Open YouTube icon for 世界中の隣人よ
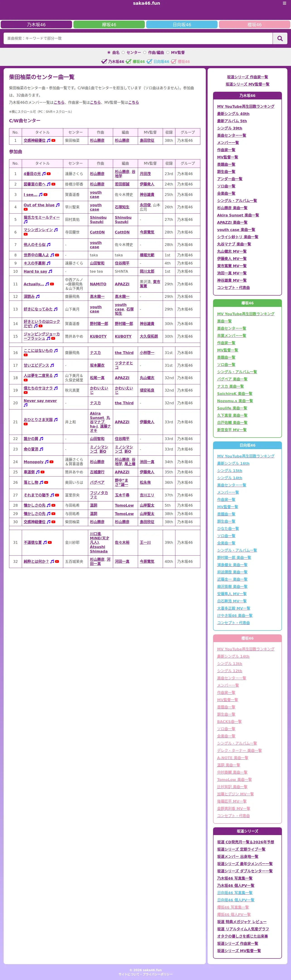291x980 pixels. point(57,255)
